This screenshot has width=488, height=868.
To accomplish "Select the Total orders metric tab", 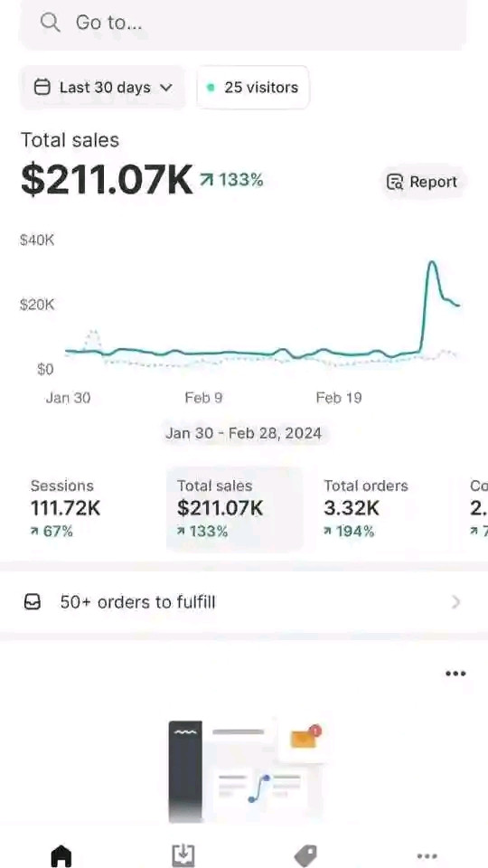I will coord(366,509).
